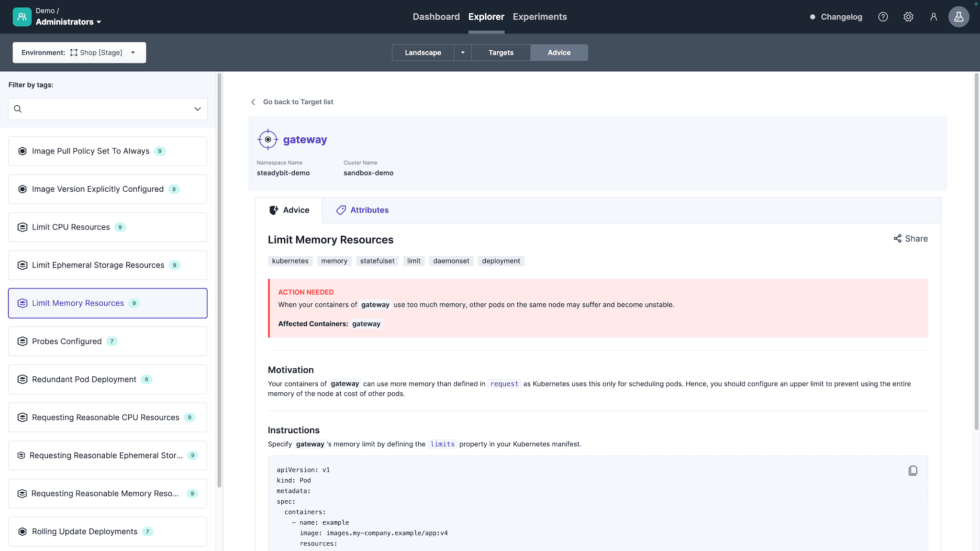Expand the Landscape view dropdown arrow
Screen dimensions: 980x551
(x=463, y=53)
